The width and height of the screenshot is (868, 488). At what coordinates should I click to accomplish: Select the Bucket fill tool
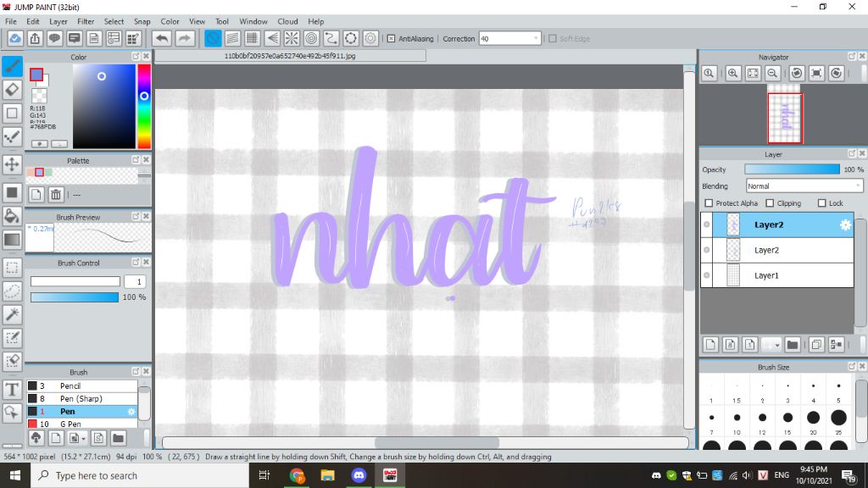click(x=12, y=216)
